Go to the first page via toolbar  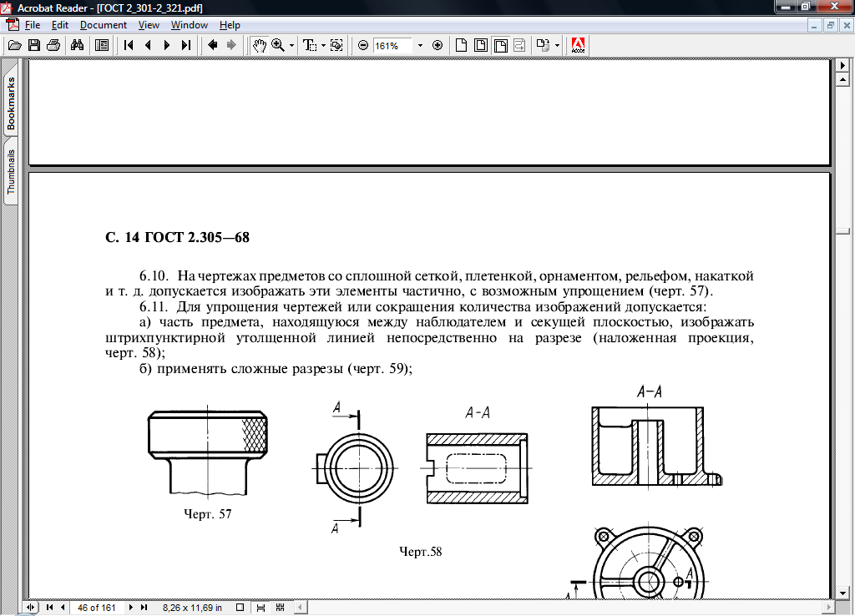129,45
